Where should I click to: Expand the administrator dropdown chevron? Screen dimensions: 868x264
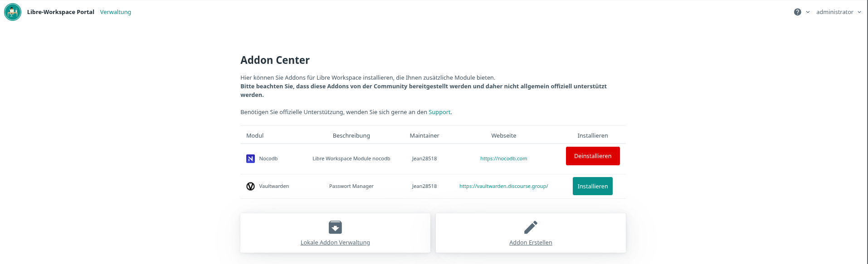coord(859,12)
